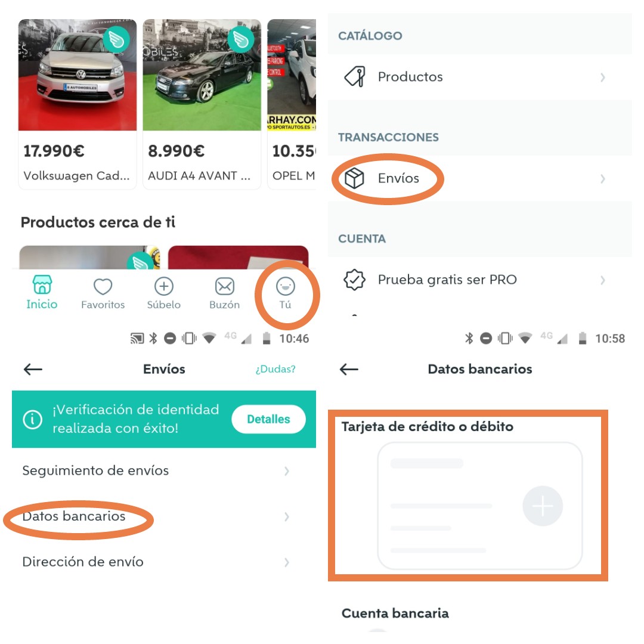644x644 pixels.
Task: Click the Prueba gratis PRO badge icon
Action: [x=355, y=280]
